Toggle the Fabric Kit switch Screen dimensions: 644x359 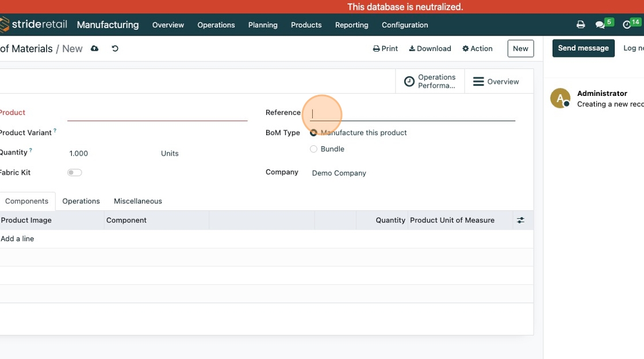pos(75,172)
